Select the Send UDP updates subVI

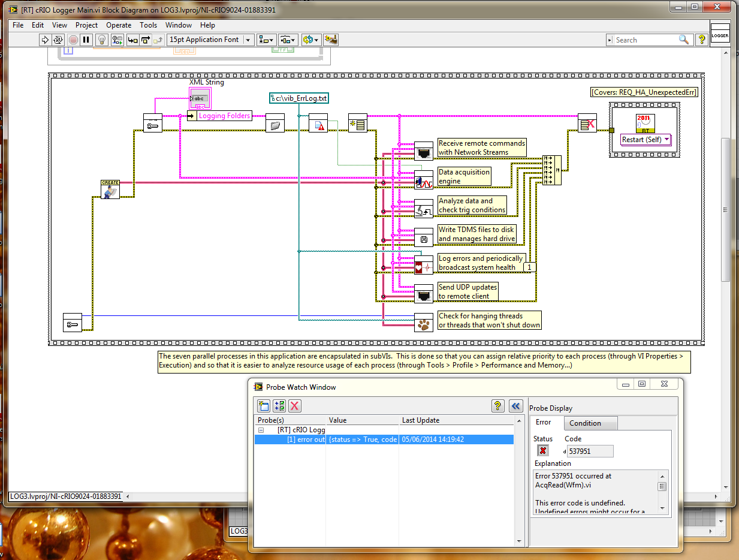(424, 294)
